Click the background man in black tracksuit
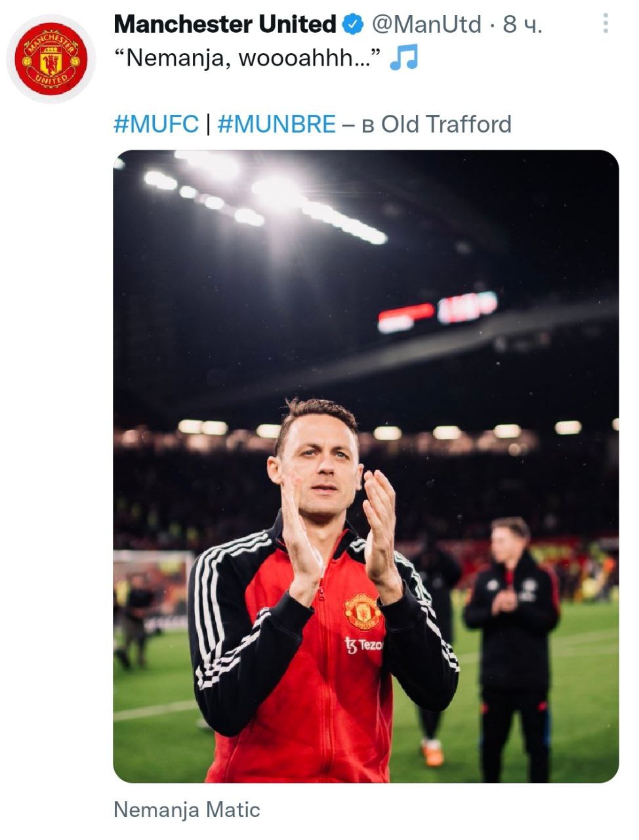 [x=512, y=630]
